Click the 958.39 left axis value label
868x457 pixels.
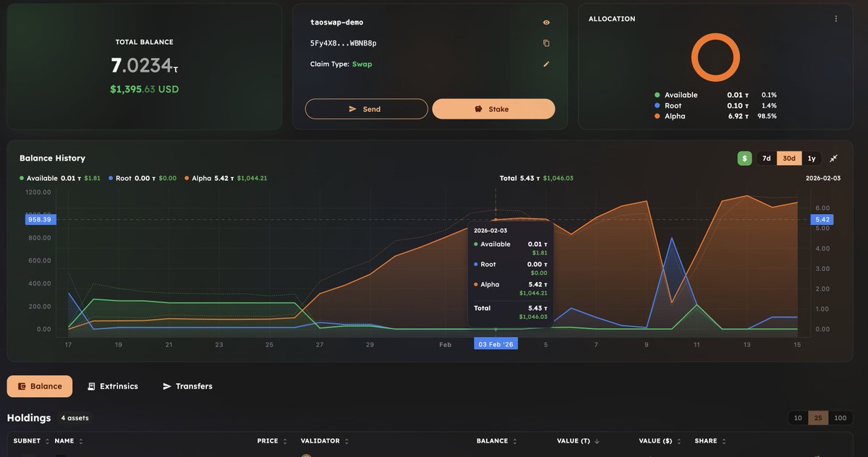click(x=39, y=219)
